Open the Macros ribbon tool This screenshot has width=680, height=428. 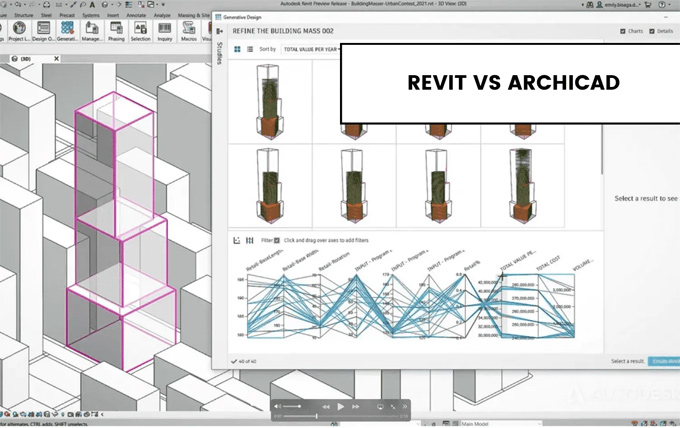[x=189, y=31]
